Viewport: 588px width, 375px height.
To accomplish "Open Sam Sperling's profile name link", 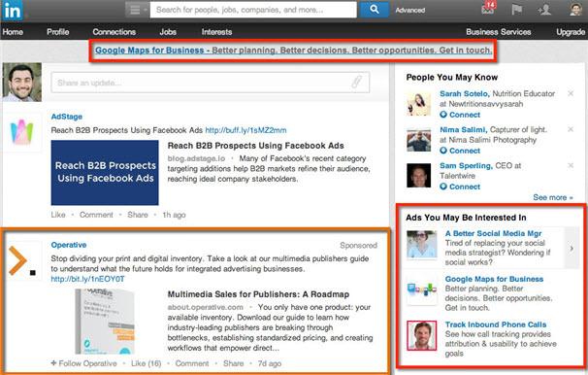I will pos(466,165).
